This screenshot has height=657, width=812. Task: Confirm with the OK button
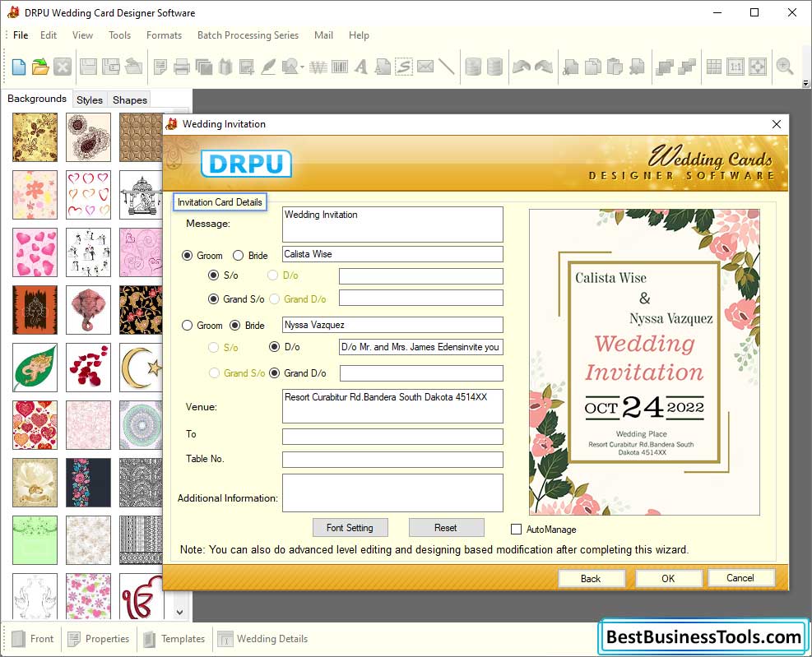pyautogui.click(x=669, y=578)
